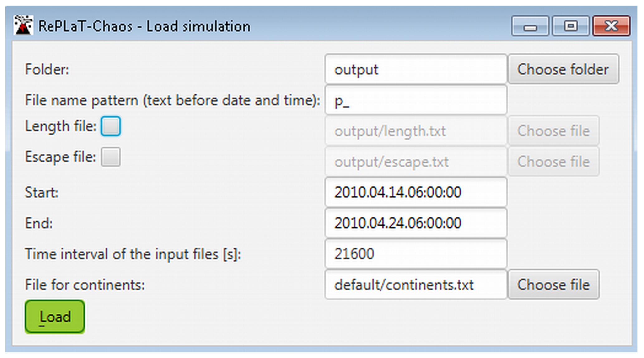Click the disabled Choose file for length.txt
Screen dimensions: 644x358
click(x=554, y=131)
